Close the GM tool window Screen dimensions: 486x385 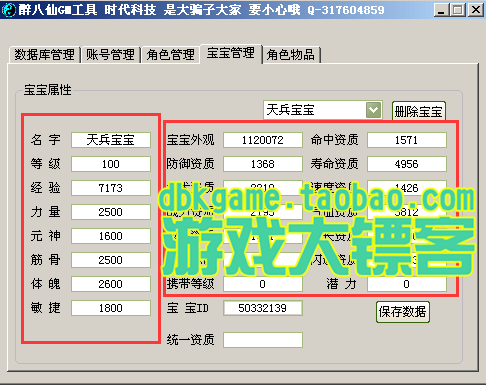point(476,10)
